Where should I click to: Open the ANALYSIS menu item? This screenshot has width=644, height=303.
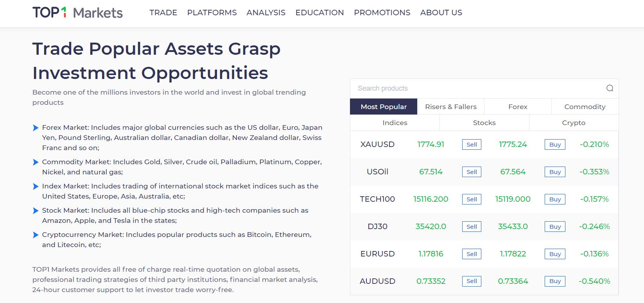click(x=266, y=13)
